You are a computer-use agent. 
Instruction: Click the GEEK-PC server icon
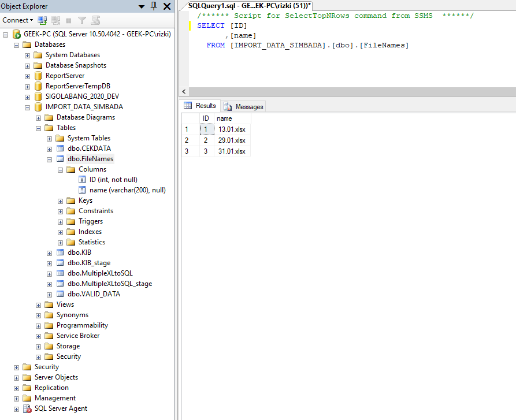16,34
